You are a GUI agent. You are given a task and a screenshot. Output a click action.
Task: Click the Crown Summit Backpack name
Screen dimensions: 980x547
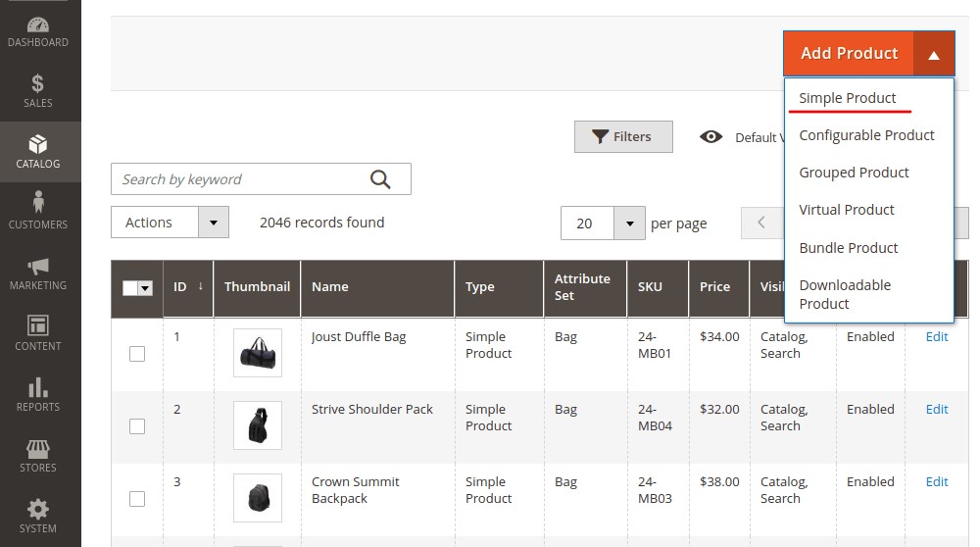355,490
